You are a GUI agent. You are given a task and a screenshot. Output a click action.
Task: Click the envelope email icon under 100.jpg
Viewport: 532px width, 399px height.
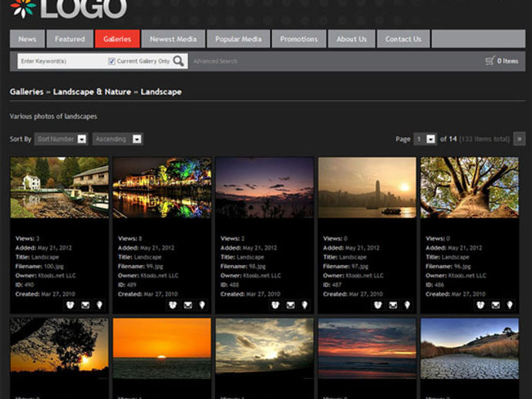[86, 305]
